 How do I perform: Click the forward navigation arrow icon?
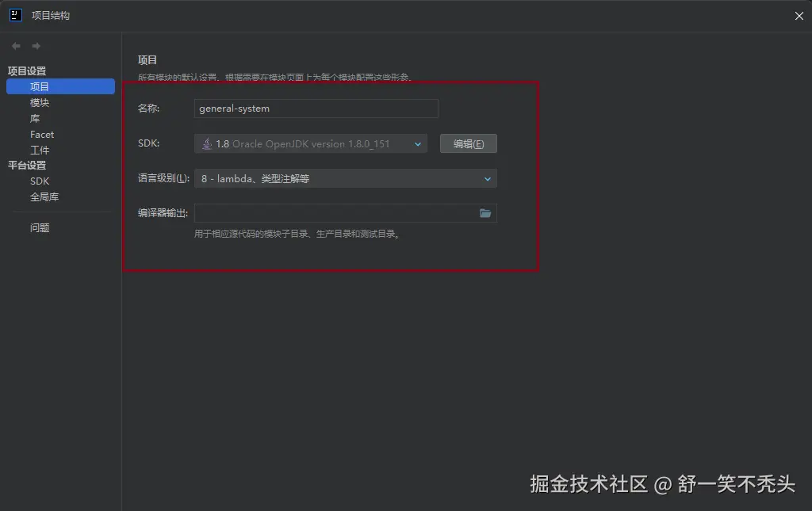[36, 46]
